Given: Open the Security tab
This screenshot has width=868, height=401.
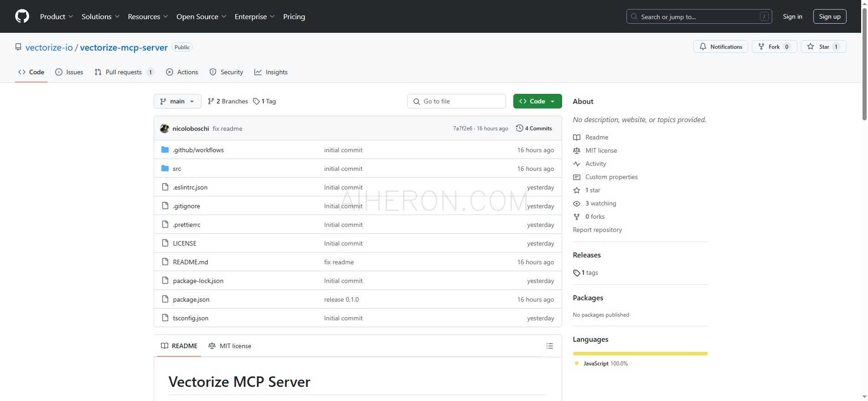Looking at the screenshot, I should click(227, 72).
